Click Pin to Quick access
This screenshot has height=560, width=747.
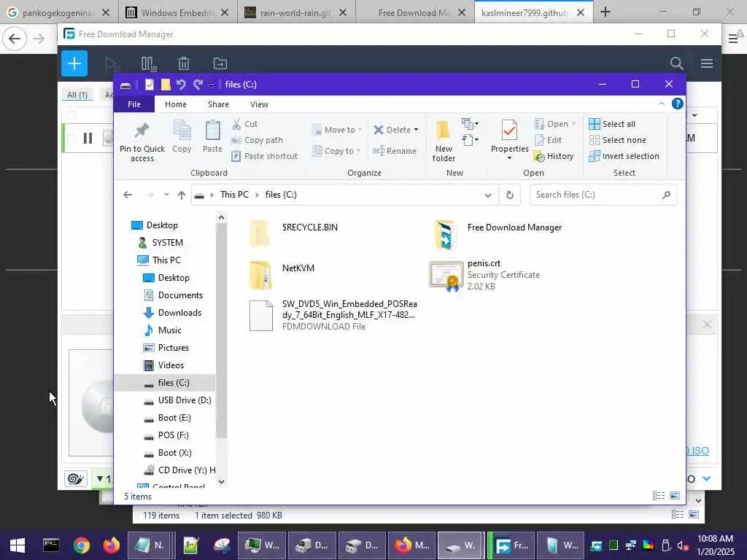142,142
